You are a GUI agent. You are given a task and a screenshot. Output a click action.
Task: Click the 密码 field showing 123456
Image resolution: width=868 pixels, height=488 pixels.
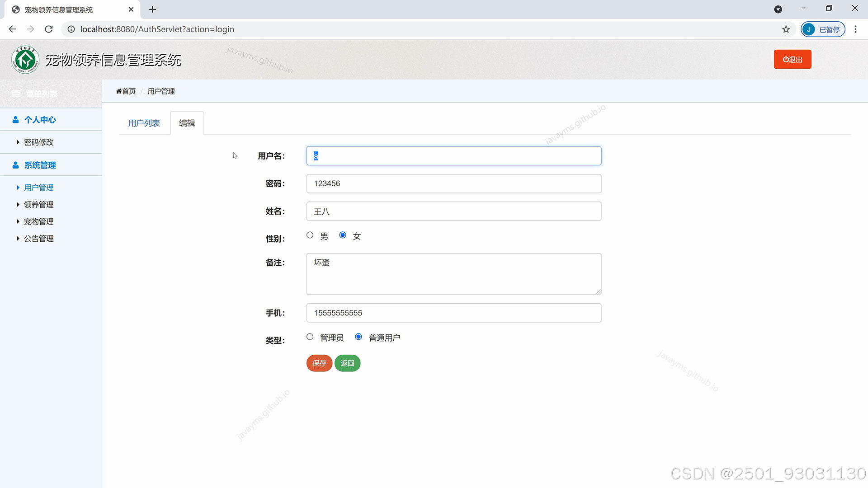click(454, 183)
